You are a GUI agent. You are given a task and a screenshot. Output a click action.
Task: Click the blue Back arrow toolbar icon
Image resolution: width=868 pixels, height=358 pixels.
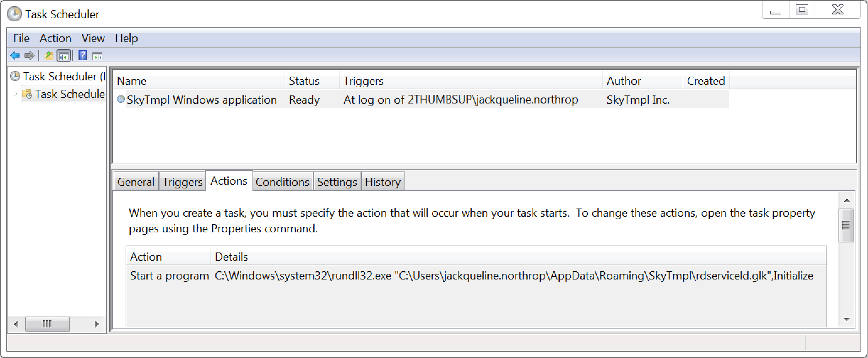(15, 56)
